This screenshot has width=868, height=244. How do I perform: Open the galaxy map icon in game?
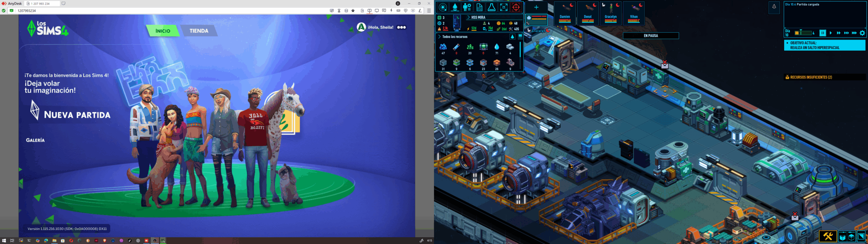coord(443,7)
